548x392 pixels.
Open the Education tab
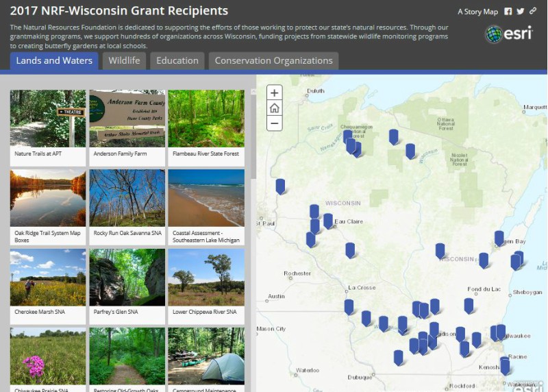(x=177, y=61)
